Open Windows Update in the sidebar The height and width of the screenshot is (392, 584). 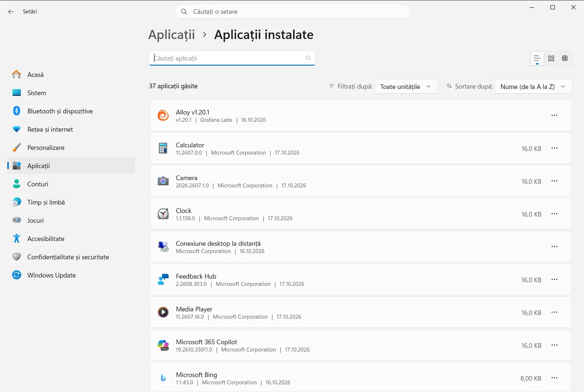(x=71, y=275)
